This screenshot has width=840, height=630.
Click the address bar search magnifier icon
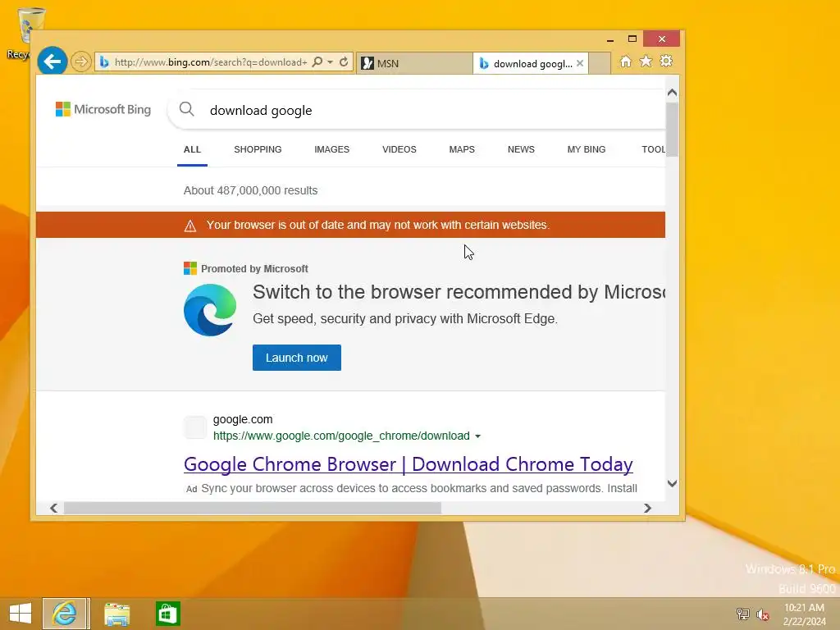pyautogui.click(x=317, y=62)
